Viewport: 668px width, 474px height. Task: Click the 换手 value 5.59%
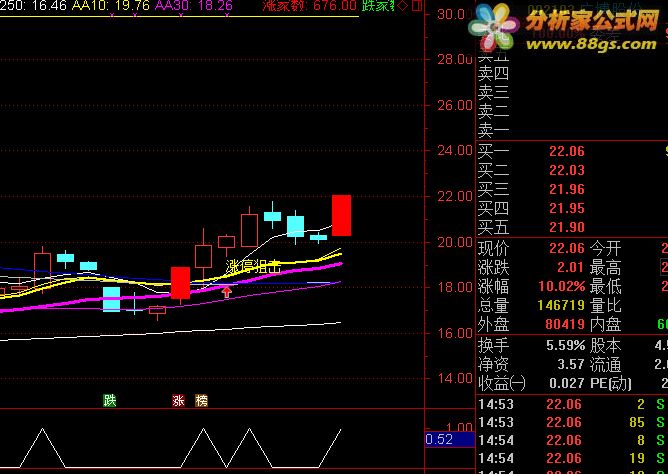pyautogui.click(x=566, y=345)
